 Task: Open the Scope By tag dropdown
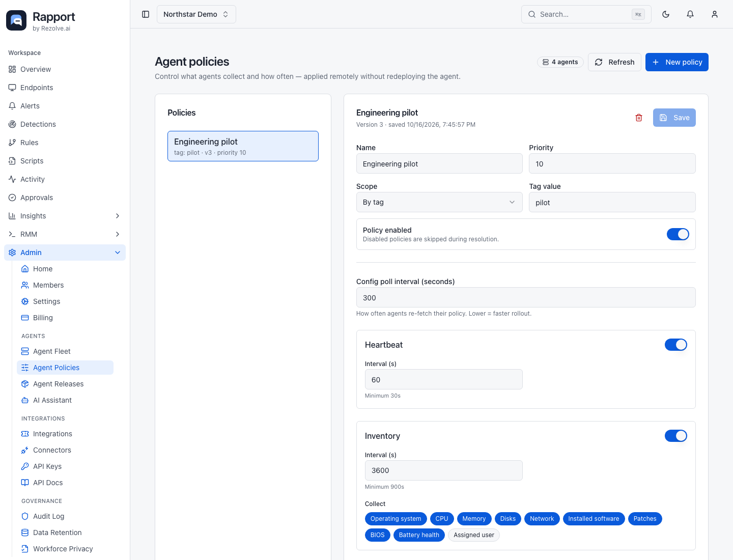439,202
